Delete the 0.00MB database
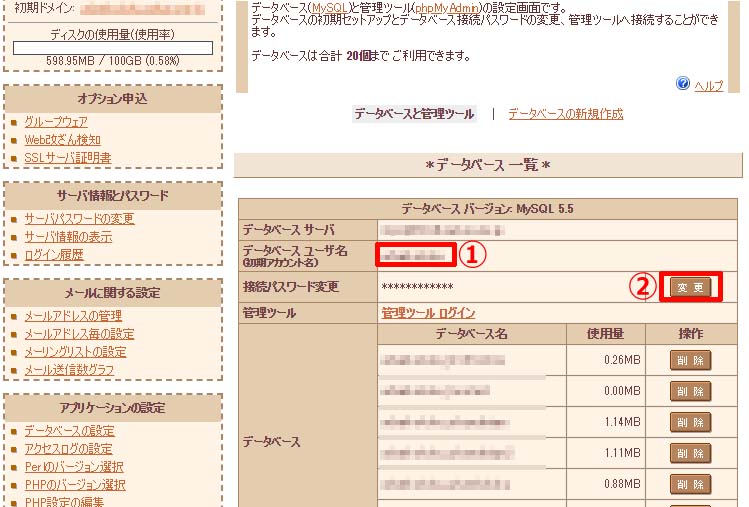The image size is (749, 507). [x=690, y=391]
